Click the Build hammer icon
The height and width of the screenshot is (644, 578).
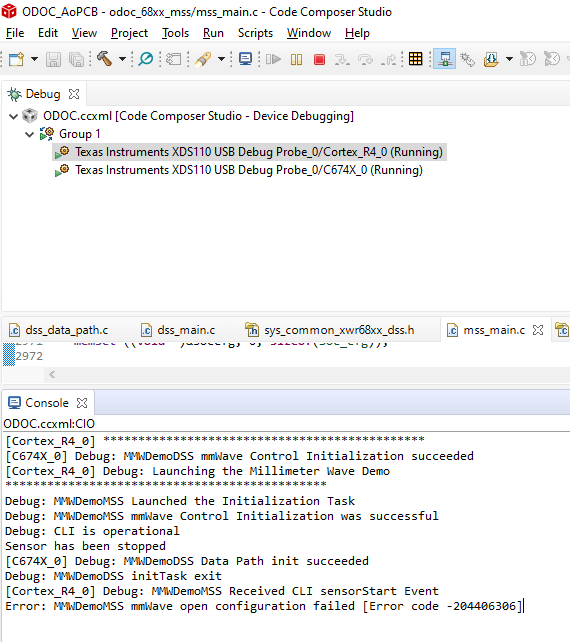tap(104, 59)
